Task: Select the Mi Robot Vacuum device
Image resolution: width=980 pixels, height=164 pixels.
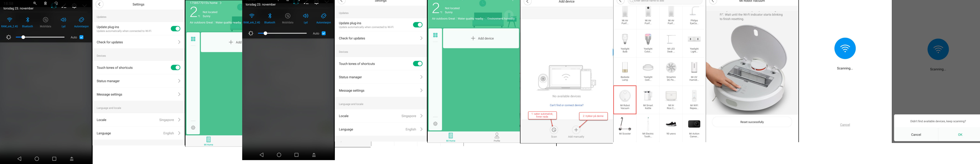Action: point(625,100)
